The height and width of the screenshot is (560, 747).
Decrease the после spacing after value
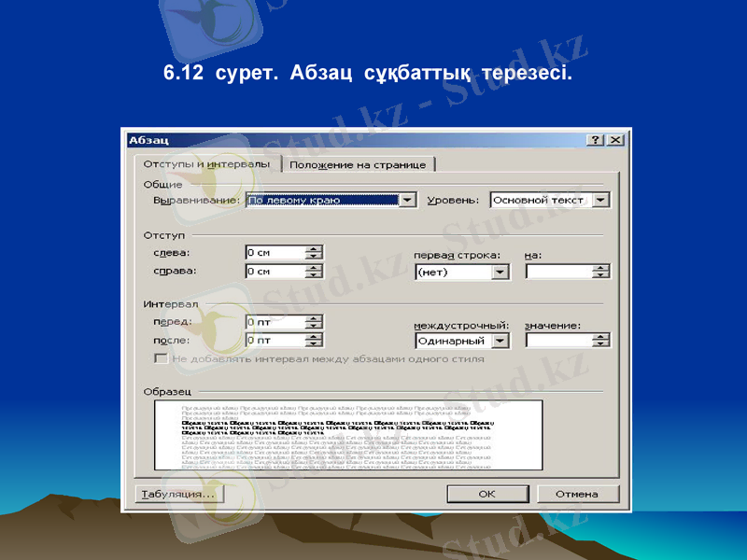[314, 345]
